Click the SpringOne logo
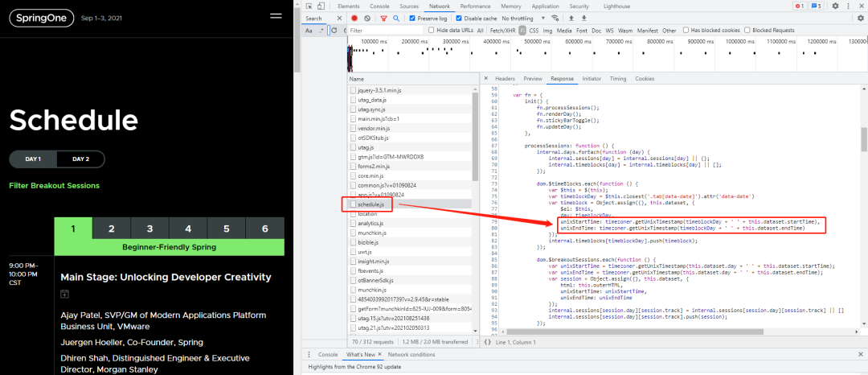The width and height of the screenshot is (868, 375). click(x=42, y=19)
